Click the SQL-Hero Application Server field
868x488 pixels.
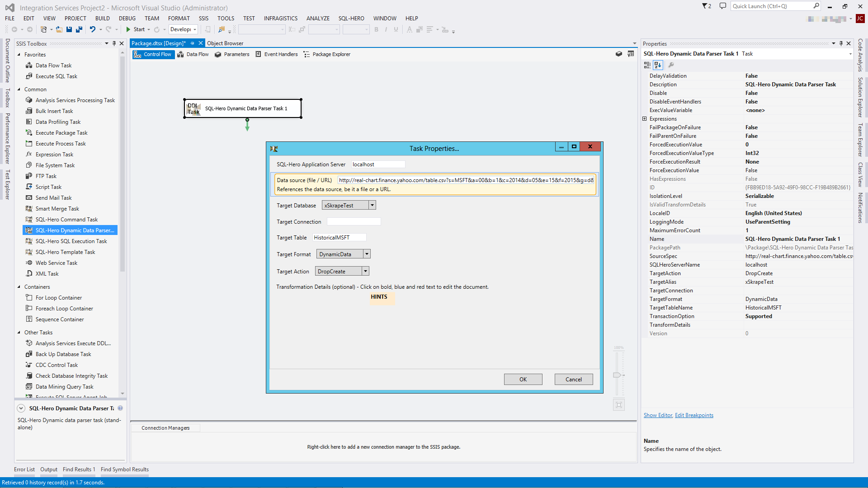pos(378,164)
